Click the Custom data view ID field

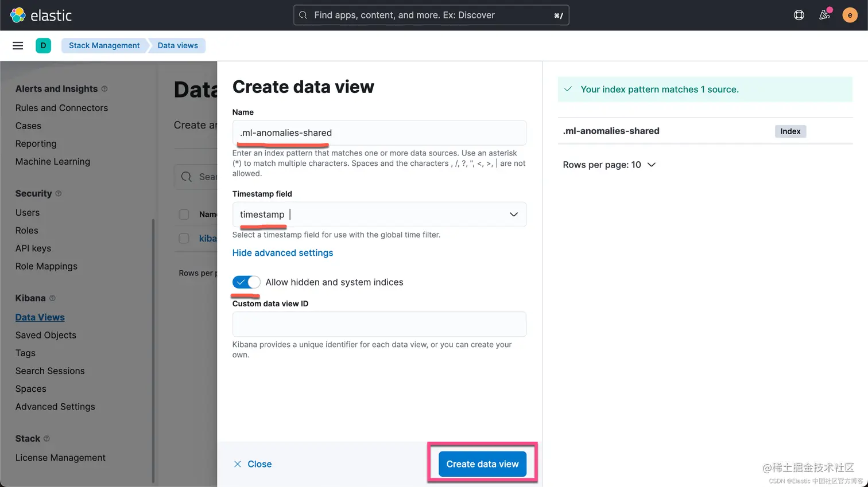click(379, 324)
